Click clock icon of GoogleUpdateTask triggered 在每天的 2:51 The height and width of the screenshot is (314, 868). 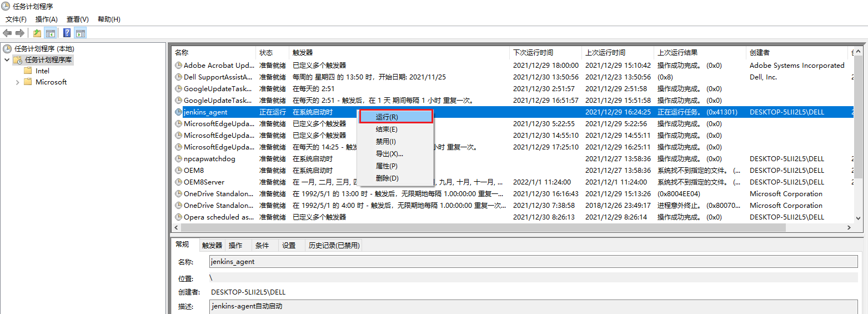178,89
